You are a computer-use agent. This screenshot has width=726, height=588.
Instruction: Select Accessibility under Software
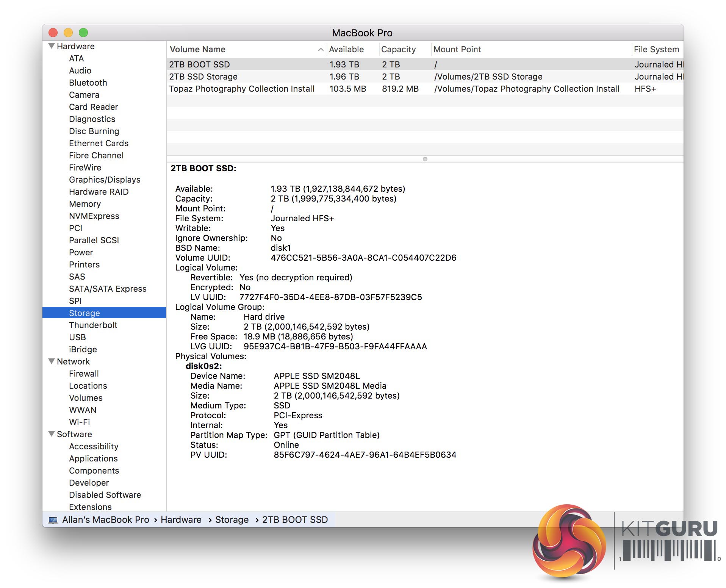click(94, 446)
